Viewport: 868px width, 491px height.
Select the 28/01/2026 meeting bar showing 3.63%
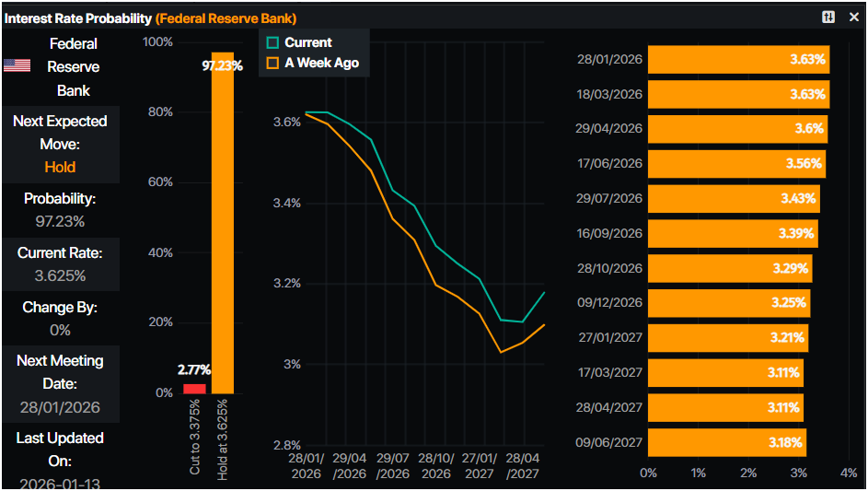738,60
